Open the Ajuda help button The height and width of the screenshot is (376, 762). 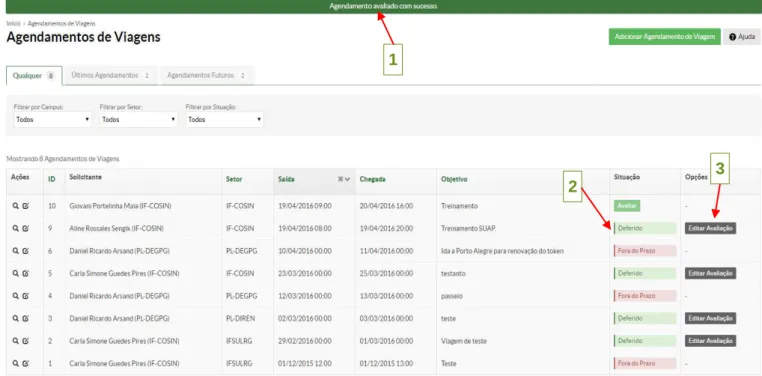tap(742, 36)
